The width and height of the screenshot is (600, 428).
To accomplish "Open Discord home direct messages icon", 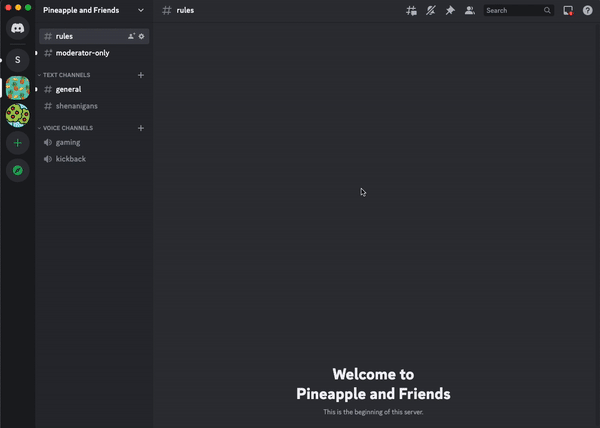I will pos(18,28).
